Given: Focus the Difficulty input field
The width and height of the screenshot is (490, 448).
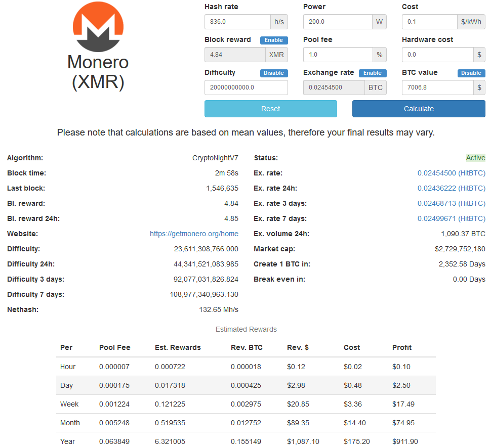Looking at the screenshot, I should pyautogui.click(x=246, y=87).
